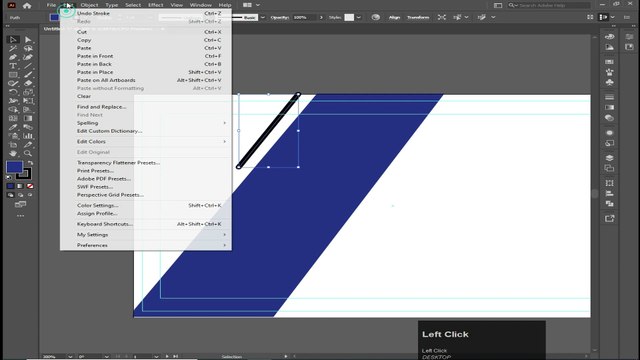This screenshot has width=640, height=360.
Task: Select Find and Replace menu item
Action: 146,107
